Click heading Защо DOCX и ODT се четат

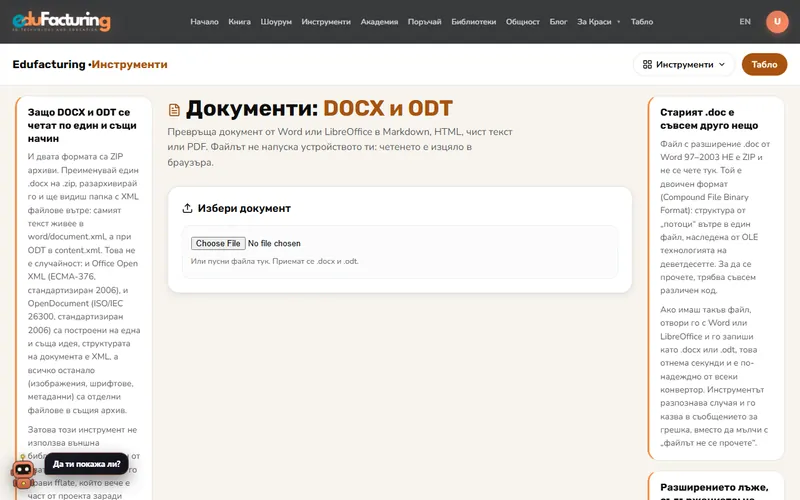click(82, 125)
